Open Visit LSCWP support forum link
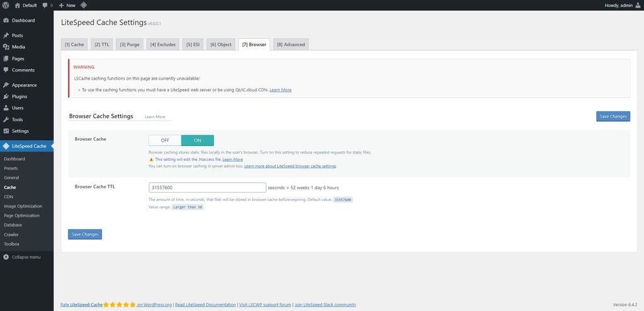Viewport: 644px width, 311px height. pos(265,305)
